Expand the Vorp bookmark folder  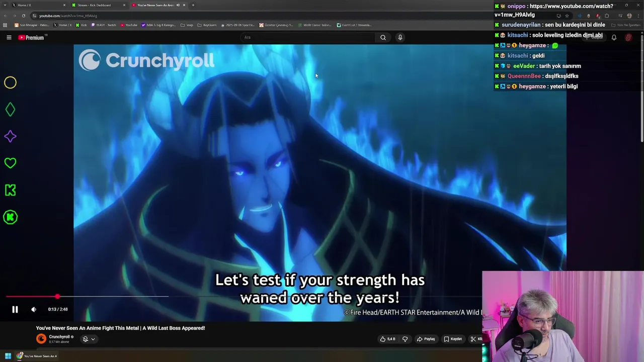(187, 25)
